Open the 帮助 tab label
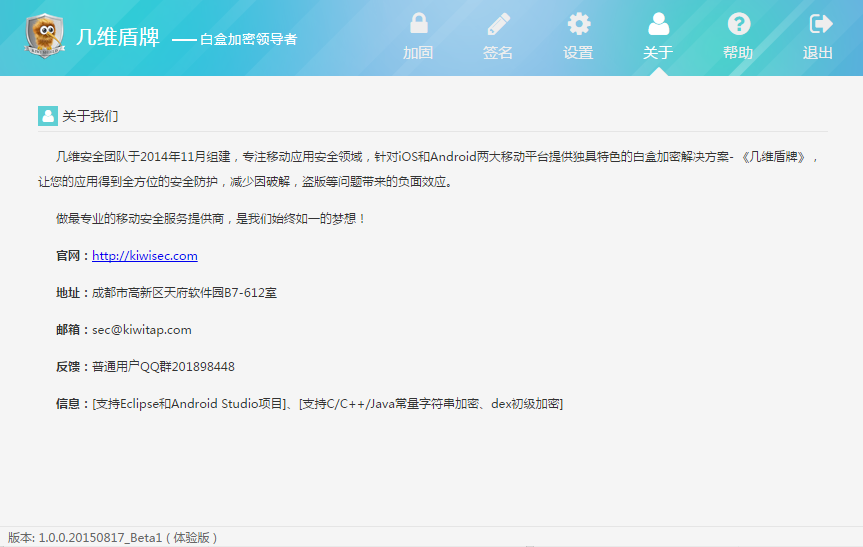This screenshot has height=547, width=863. [x=738, y=53]
